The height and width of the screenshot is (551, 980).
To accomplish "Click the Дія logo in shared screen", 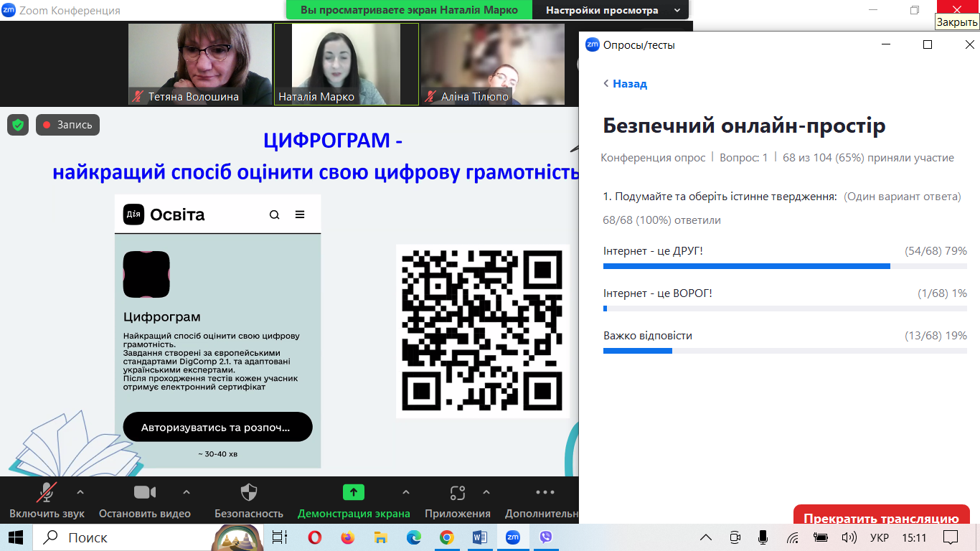I will [x=133, y=215].
